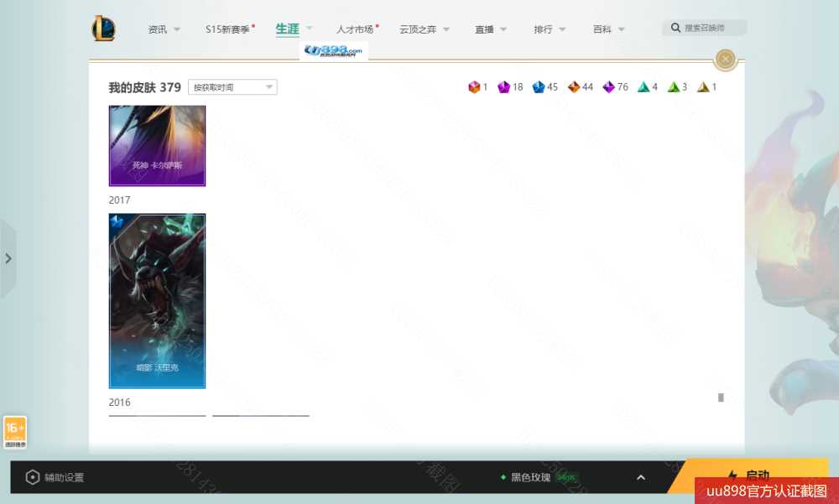
Task: Expand the left side panel arrow
Action: 8,259
